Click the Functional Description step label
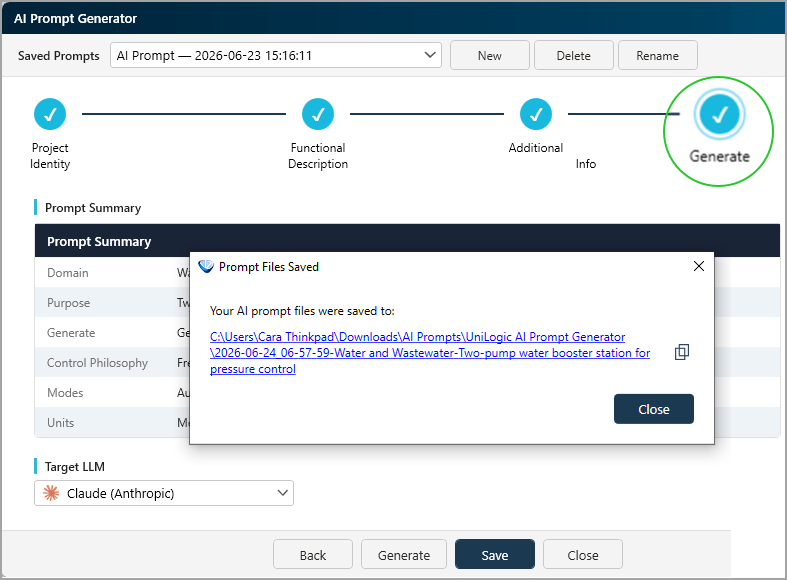Image resolution: width=787 pixels, height=580 pixels. tap(318, 156)
